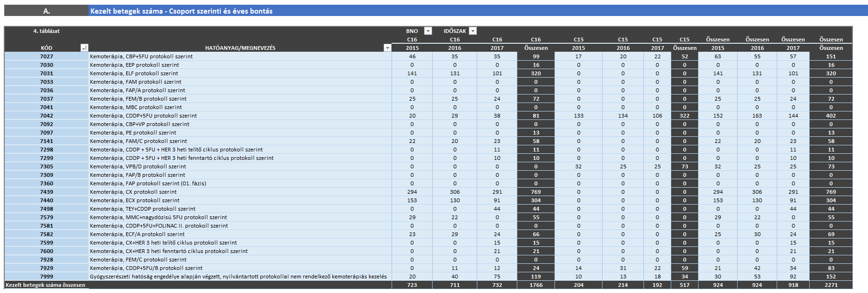Select the KÓD column header
868x293 pixels.
tap(46, 48)
